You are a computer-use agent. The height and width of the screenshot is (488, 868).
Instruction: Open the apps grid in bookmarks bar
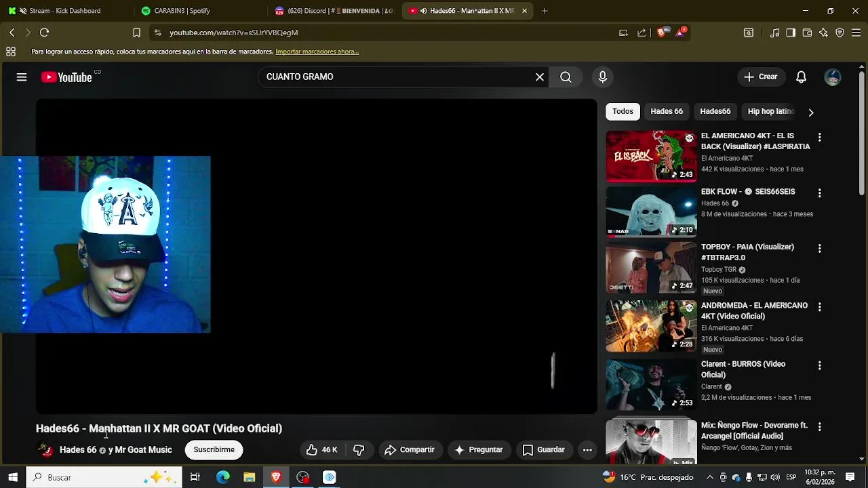11,52
